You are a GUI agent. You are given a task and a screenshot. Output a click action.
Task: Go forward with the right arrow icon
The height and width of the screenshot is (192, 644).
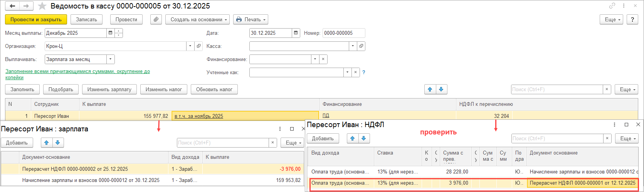pyautogui.click(x=26, y=6)
